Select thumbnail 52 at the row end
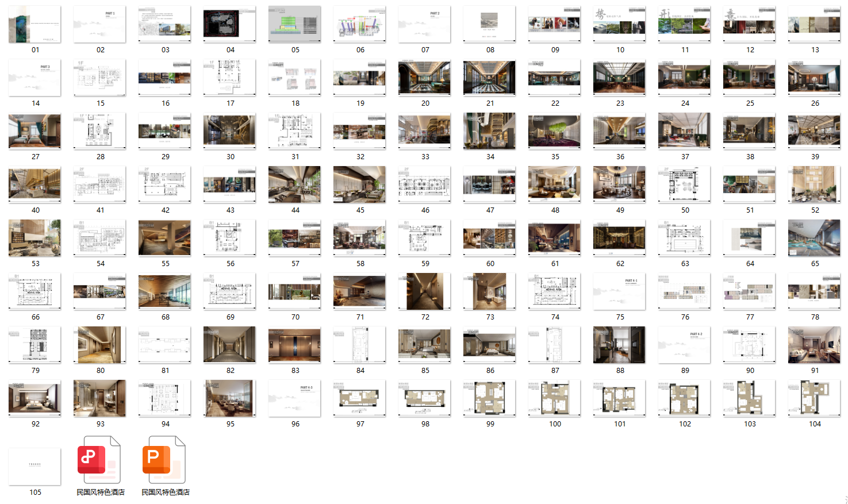848x504 pixels. (x=814, y=184)
